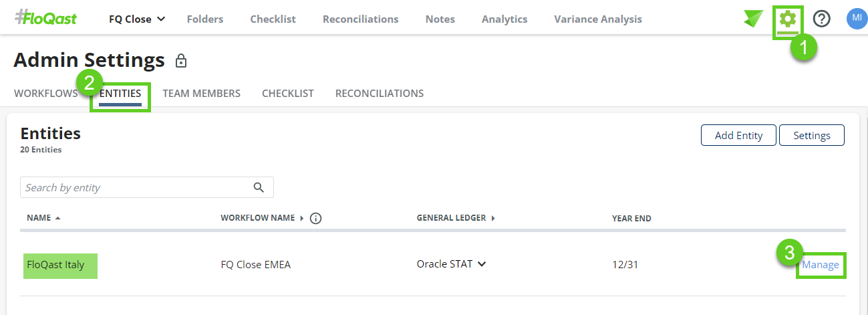
Task: Focus the Search by entity field
Action: (x=134, y=187)
